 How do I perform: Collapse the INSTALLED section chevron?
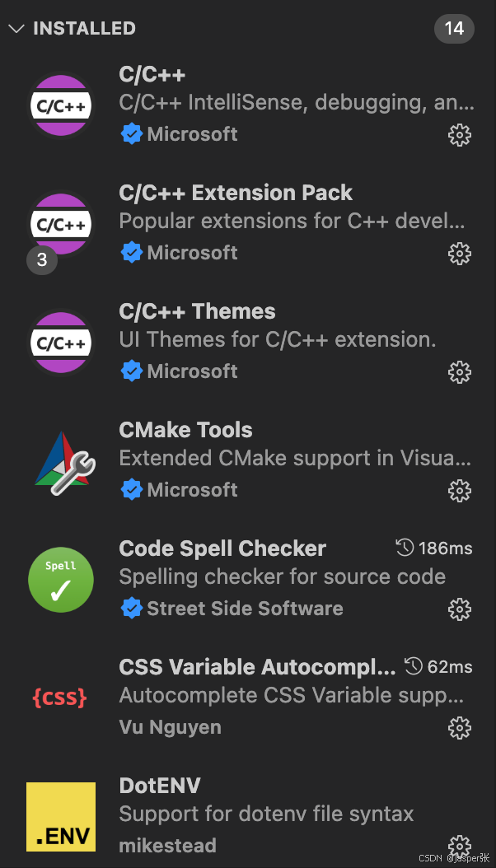(16, 28)
